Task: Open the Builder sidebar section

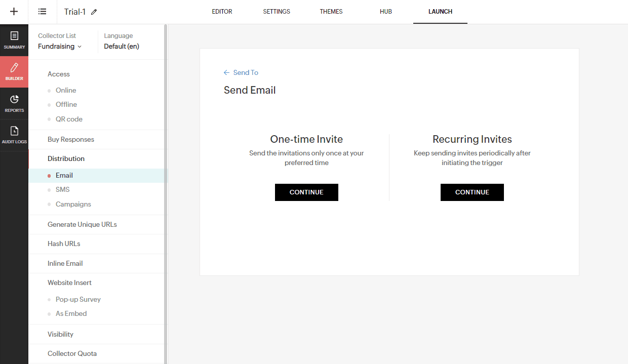Action: click(14, 72)
